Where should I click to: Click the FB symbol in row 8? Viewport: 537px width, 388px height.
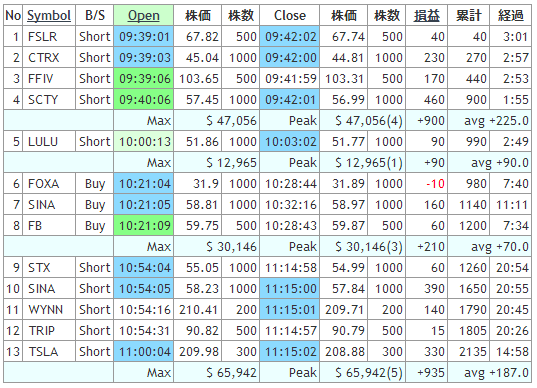[x=49, y=226]
